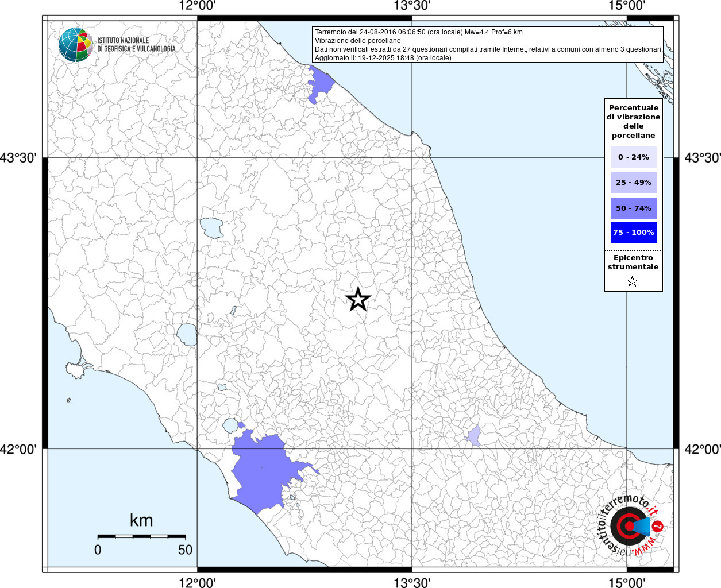Screen dimensions: 721x588
Task: Click bottom axis label 12°00'
Action: (197, 583)
